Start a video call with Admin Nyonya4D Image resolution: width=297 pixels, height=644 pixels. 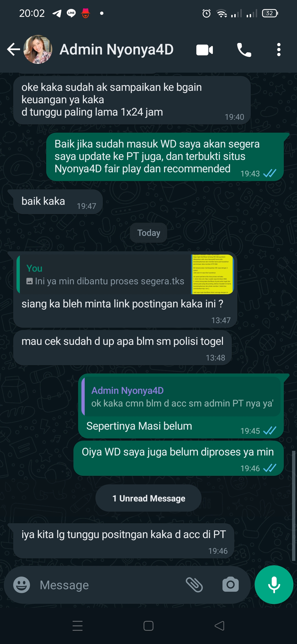pos(205,50)
